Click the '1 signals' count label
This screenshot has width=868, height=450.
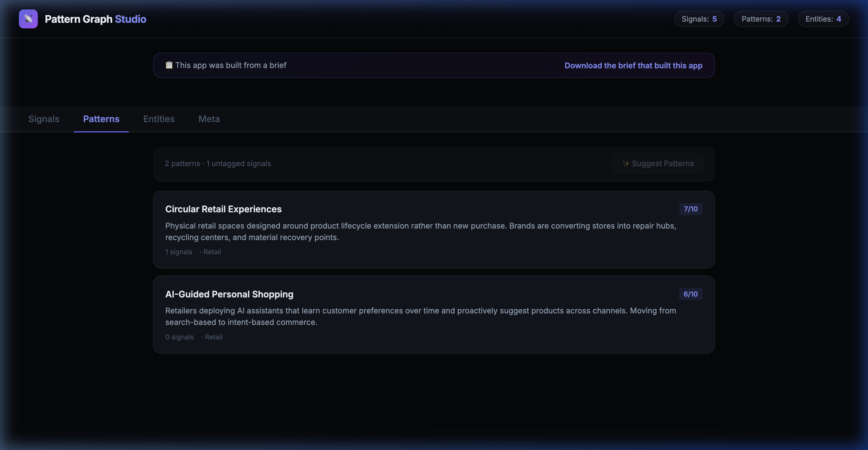(179, 252)
